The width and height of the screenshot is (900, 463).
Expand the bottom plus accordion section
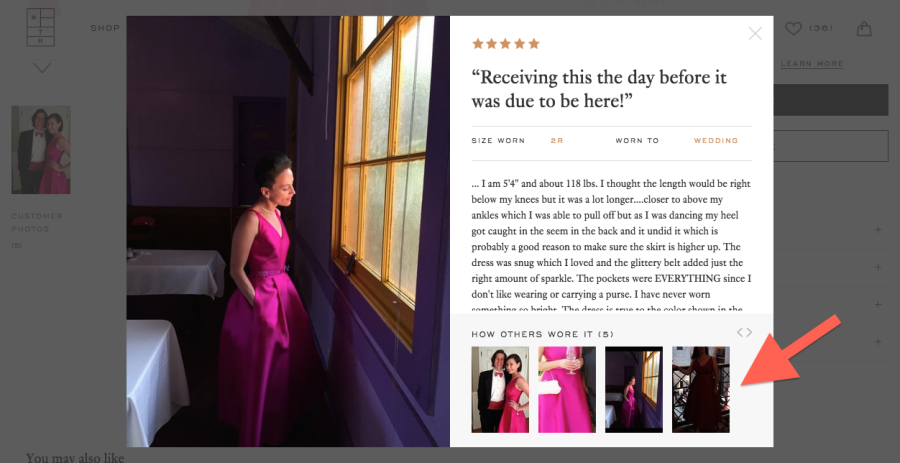(878, 341)
